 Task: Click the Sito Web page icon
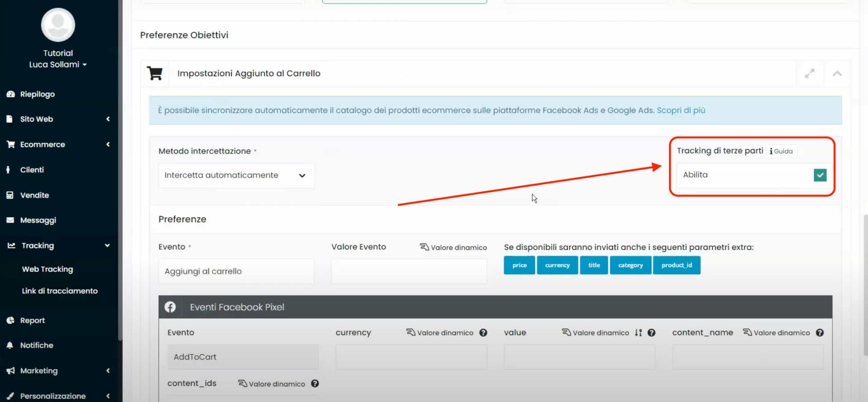coord(9,119)
